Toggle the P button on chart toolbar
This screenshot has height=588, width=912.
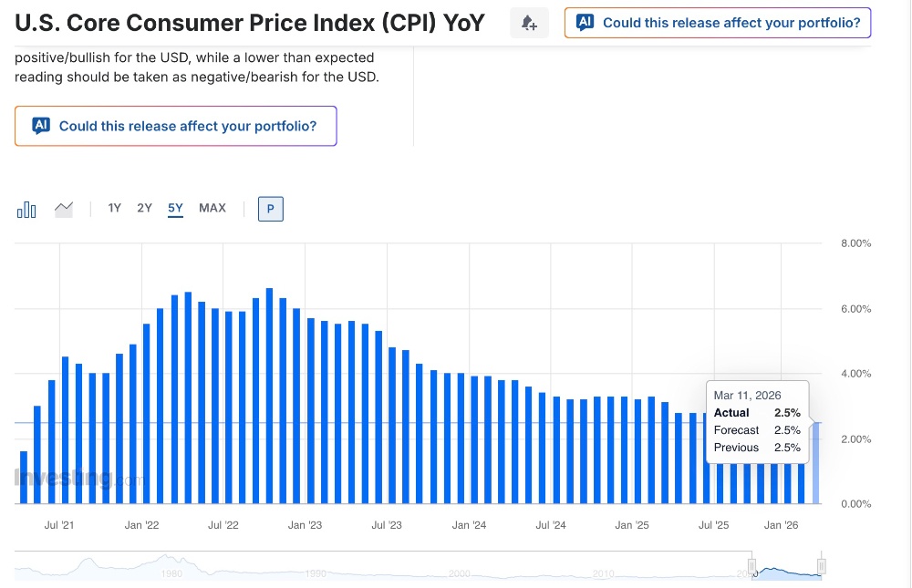(x=271, y=209)
